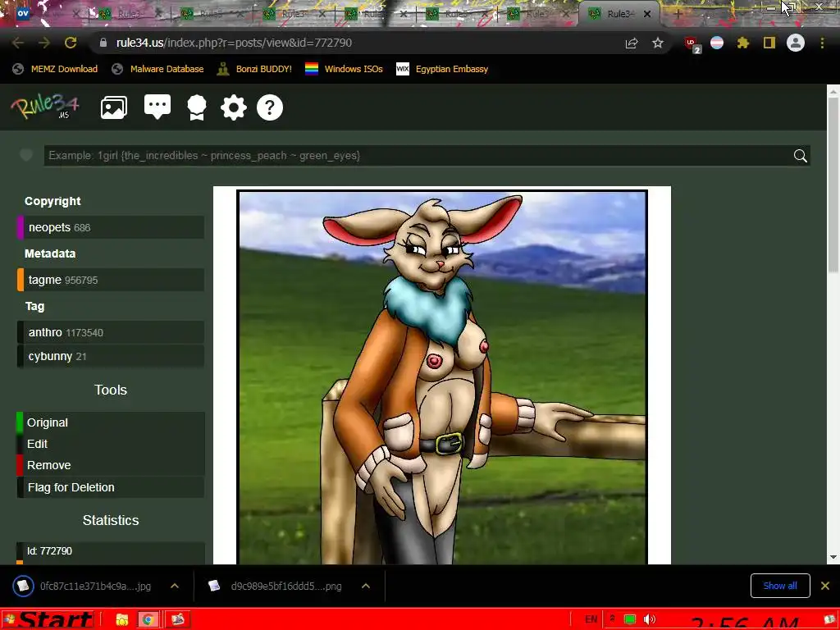Bookmark this page with the star icon
Viewport: 840px width, 630px height.
coord(658,43)
